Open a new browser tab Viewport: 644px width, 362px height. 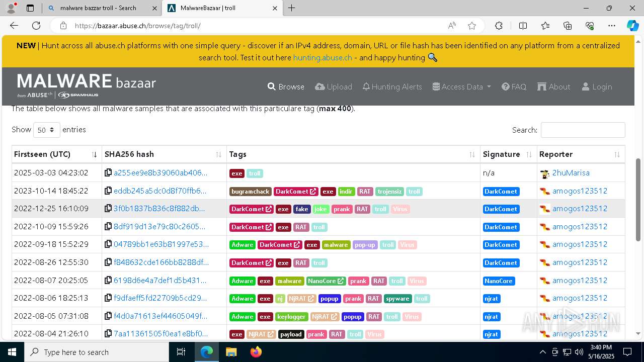click(x=292, y=8)
